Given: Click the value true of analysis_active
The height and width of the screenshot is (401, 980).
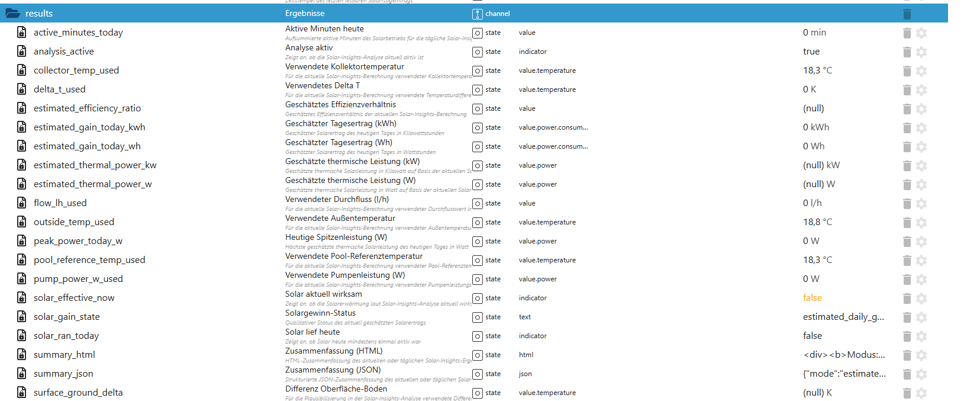Looking at the screenshot, I should [811, 52].
